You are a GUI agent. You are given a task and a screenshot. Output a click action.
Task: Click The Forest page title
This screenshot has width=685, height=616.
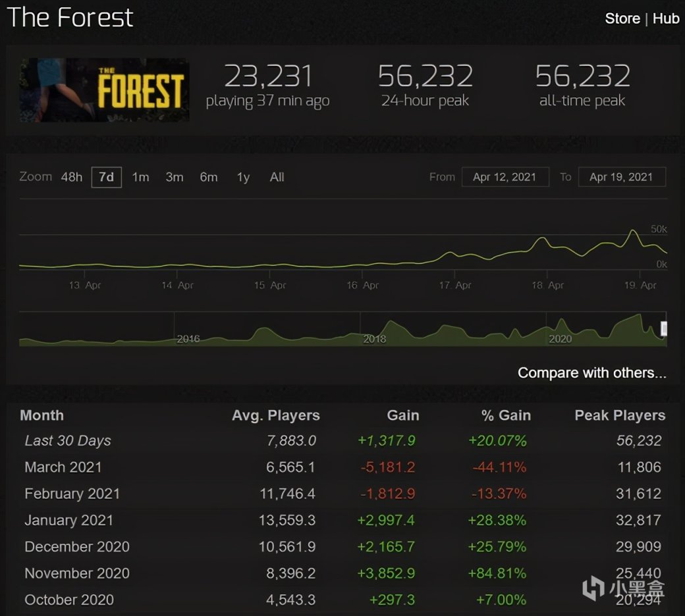pyautogui.click(x=70, y=18)
